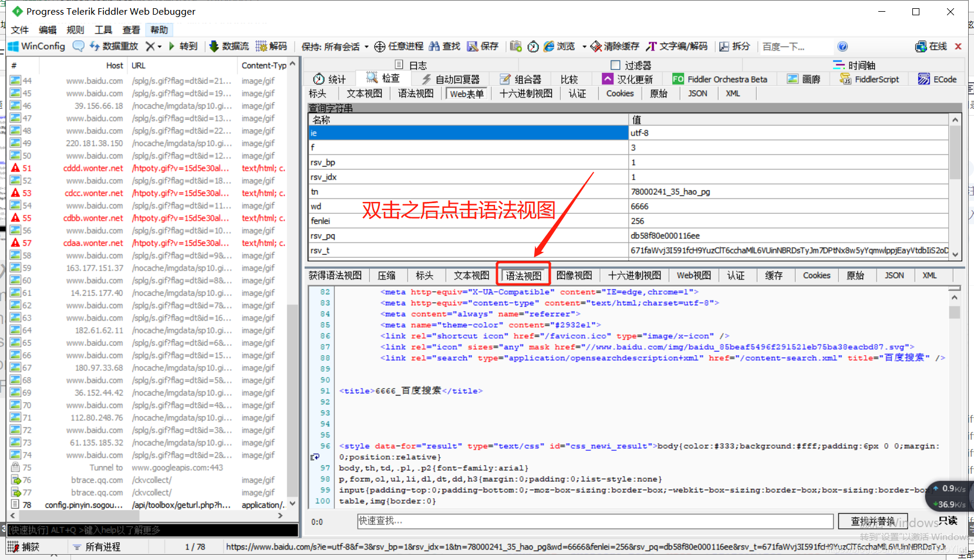The image size is (974, 560).
Task: Click the 拆分 (Tearoff) toolbar icon
Action: click(x=724, y=46)
